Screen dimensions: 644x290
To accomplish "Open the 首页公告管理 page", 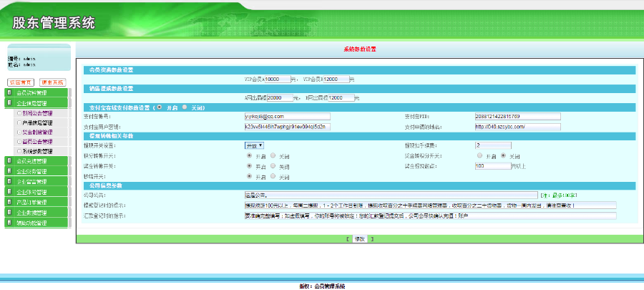I will coord(37,142).
